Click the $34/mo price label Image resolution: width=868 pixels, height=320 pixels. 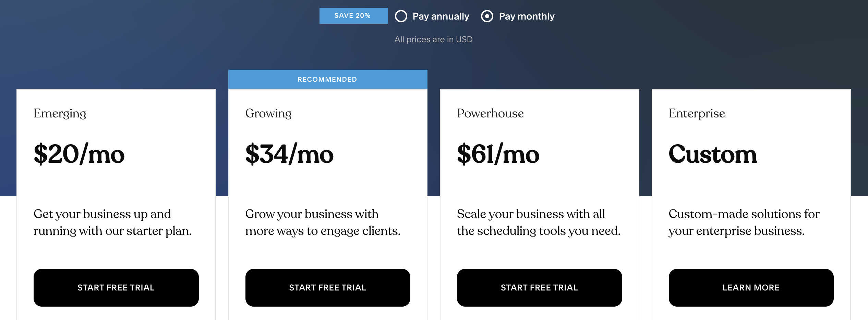click(289, 155)
